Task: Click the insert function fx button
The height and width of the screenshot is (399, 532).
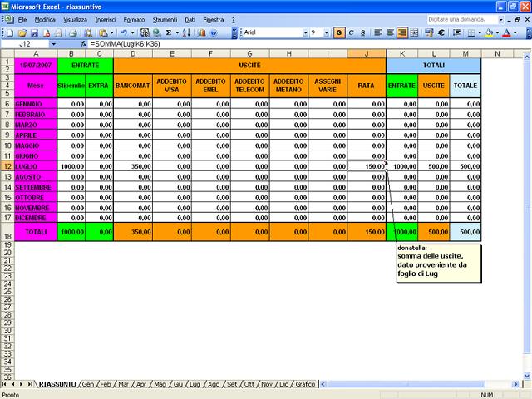Action: point(83,43)
